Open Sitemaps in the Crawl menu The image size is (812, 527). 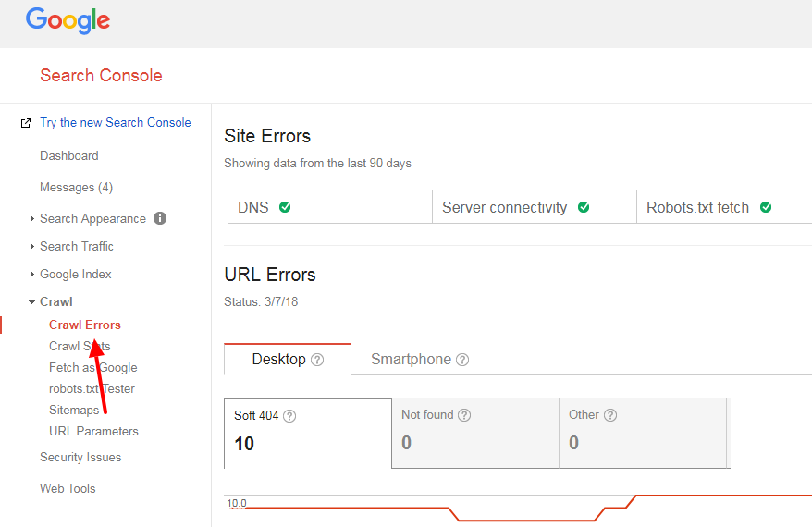(74, 411)
